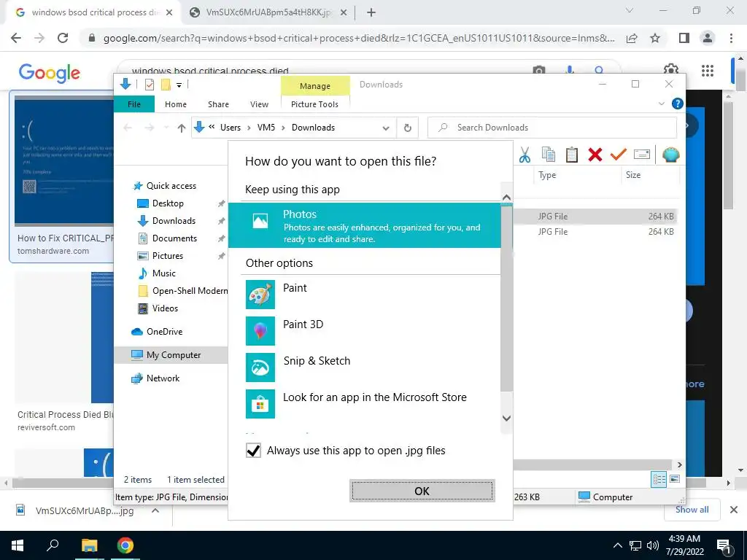Open Quick Access Toolbar customize dropdown
Viewport: 747px width, 560px height.
tap(179, 85)
